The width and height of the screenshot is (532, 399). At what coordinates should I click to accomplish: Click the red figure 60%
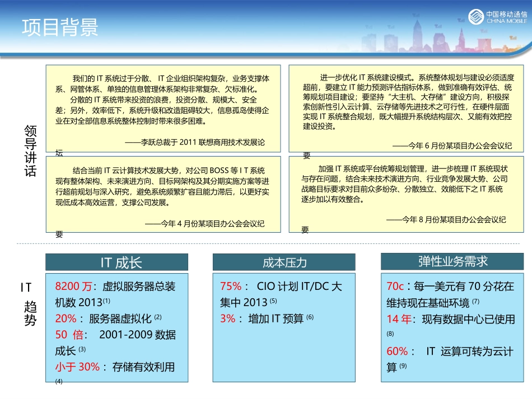(397, 351)
